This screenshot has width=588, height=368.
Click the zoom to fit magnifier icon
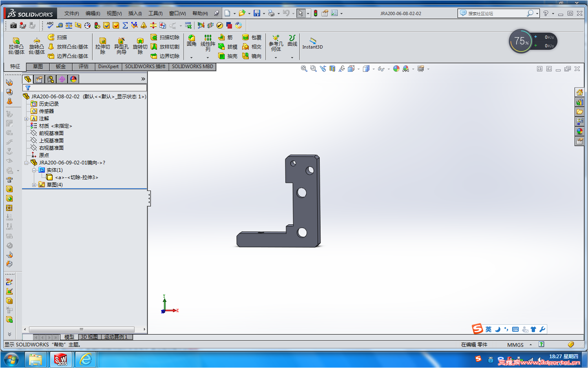[x=304, y=69]
